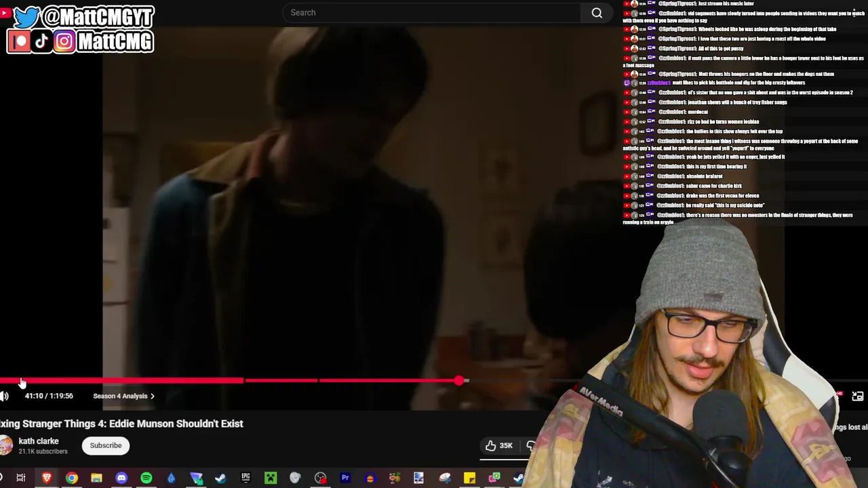Launch Minecraft from the taskbar

[x=271, y=479]
